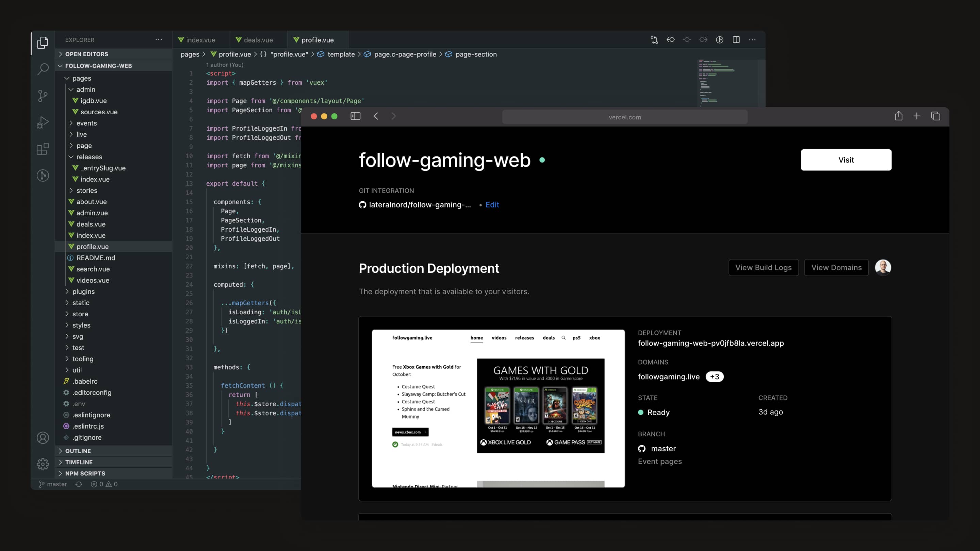Viewport: 980px width, 551px height.
Task: Open igdb.vue in admin folder
Action: (x=114, y=100)
